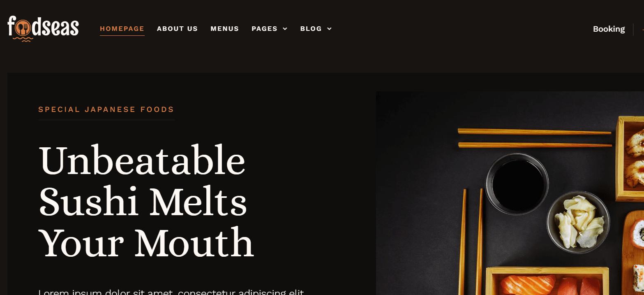Click the orange wave under the logo
The height and width of the screenshot is (295, 644).
tap(23, 39)
